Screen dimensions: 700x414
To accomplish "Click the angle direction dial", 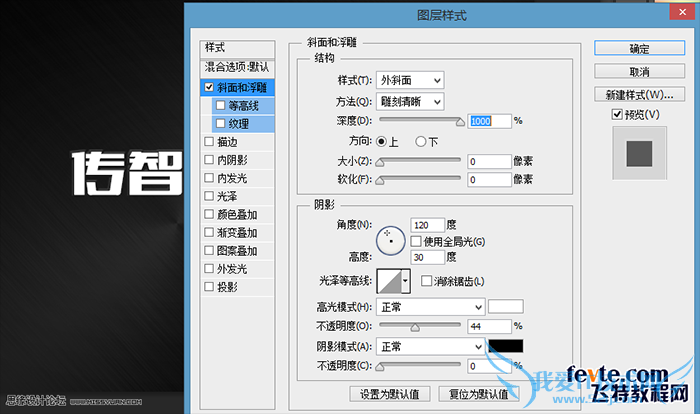I will (391, 241).
